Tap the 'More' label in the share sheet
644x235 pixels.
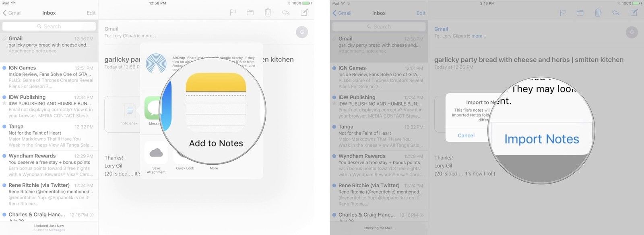tap(214, 168)
